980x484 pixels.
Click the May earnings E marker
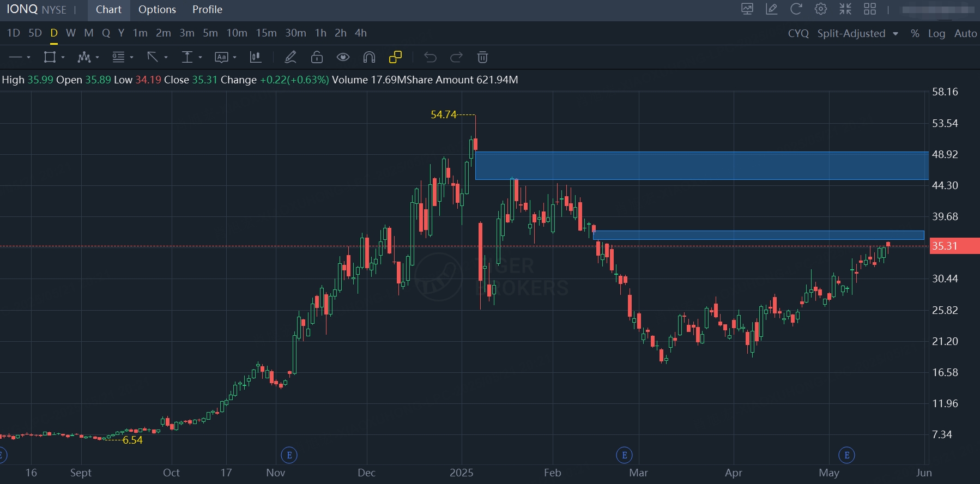coord(846,455)
